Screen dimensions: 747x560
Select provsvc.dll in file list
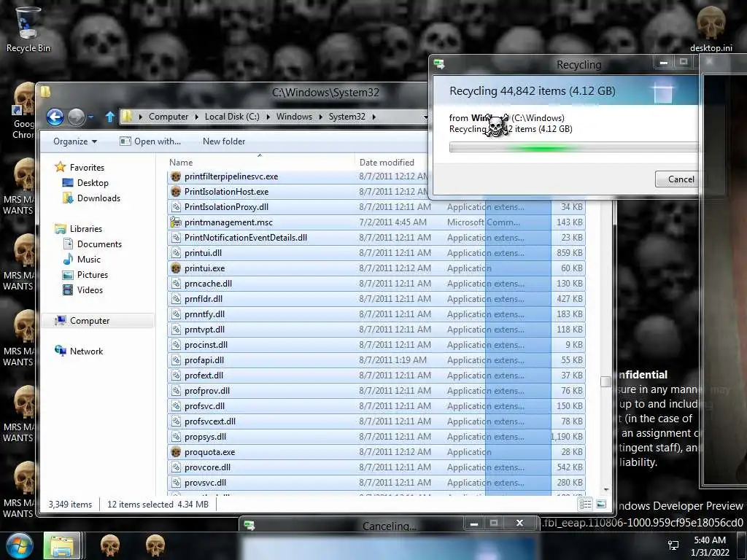click(376, 483)
